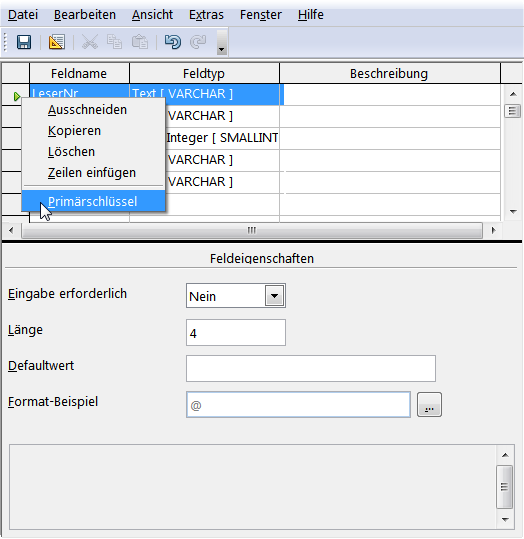Click the Paste clipboard icon

coord(140,42)
